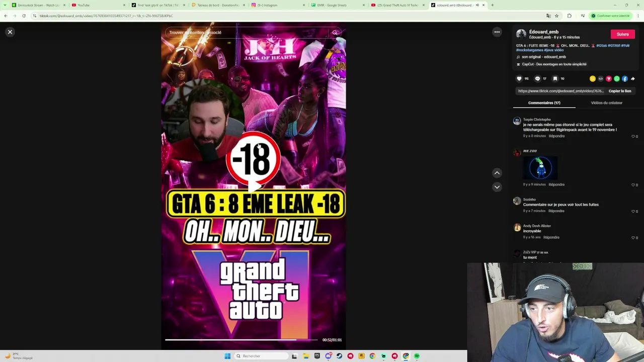Image resolution: width=644 pixels, height=362 pixels.
Task: Reload the page with refresh icon
Action: click(24, 16)
